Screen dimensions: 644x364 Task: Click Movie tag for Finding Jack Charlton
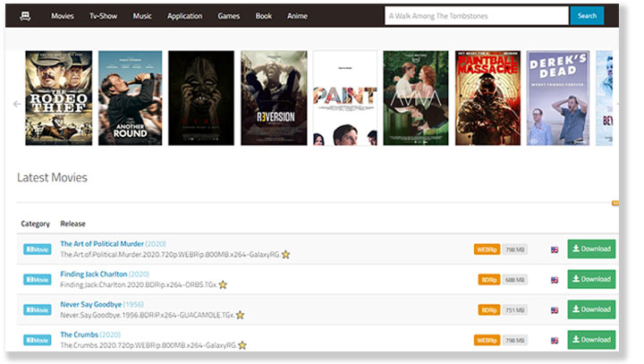[38, 280]
